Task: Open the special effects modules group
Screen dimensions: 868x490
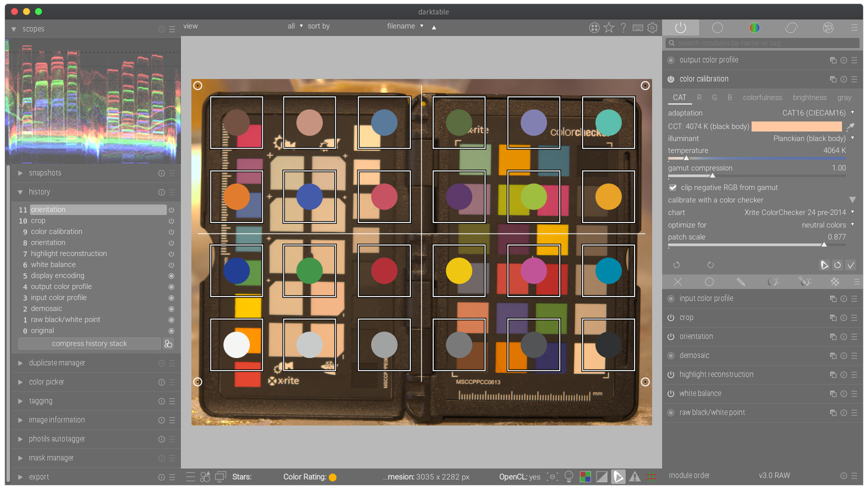Action: (x=828, y=27)
